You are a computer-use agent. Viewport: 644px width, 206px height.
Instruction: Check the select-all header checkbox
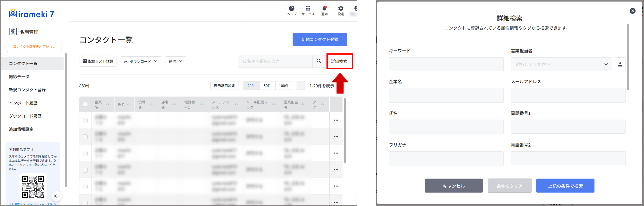(x=85, y=104)
